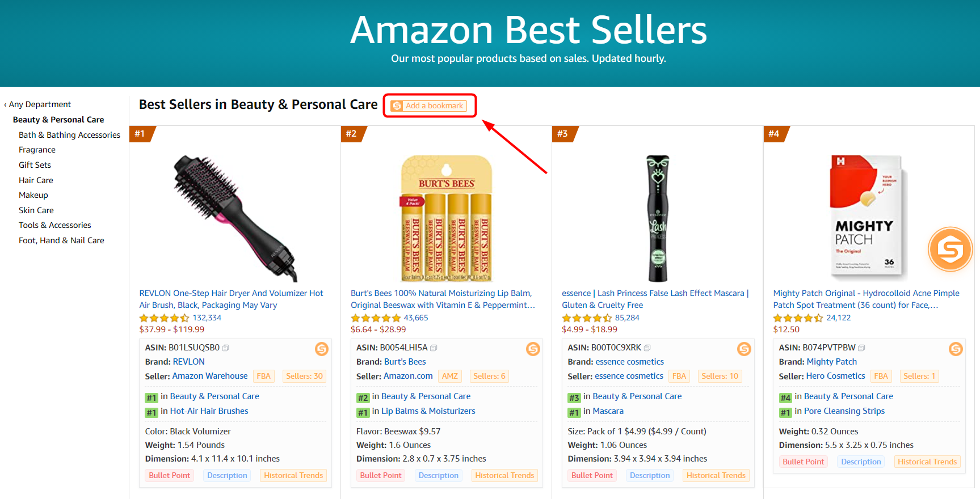This screenshot has height=499, width=980.
Task: Copy the ASIN B01LSUQSB0 using its copy icon
Action: [x=226, y=348]
